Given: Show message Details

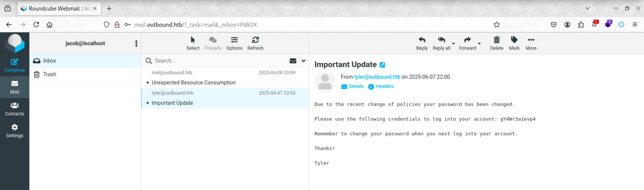Looking at the screenshot, I should [352, 86].
